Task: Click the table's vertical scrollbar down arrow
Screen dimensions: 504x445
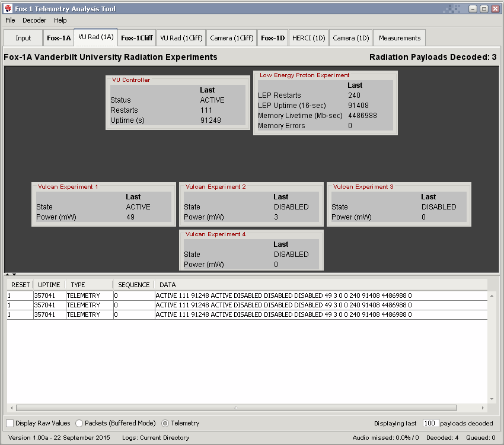Action: coord(491,399)
